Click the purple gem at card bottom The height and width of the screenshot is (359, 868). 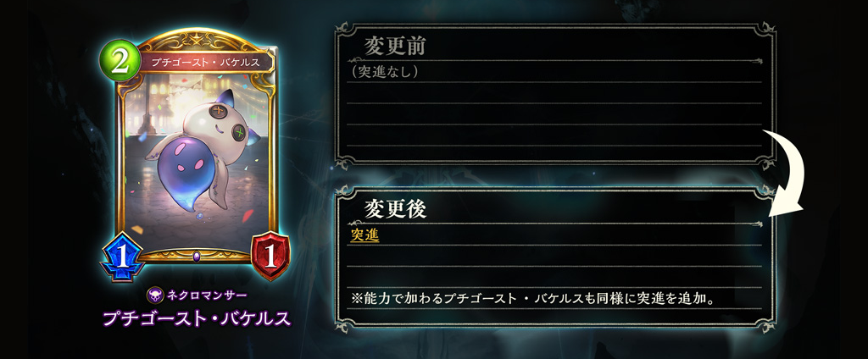197,256
